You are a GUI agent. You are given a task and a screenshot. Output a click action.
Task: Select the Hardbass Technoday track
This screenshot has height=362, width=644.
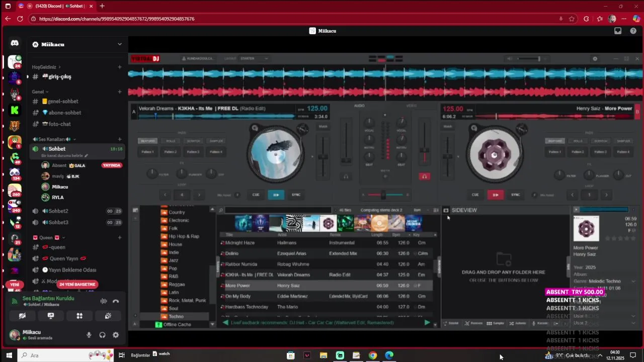point(327,307)
